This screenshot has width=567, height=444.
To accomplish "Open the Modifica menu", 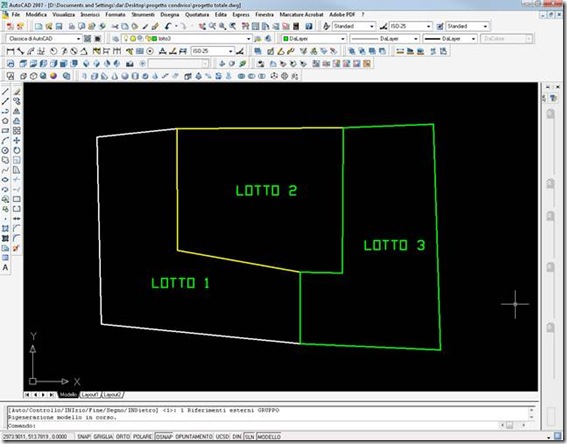I will [36, 15].
